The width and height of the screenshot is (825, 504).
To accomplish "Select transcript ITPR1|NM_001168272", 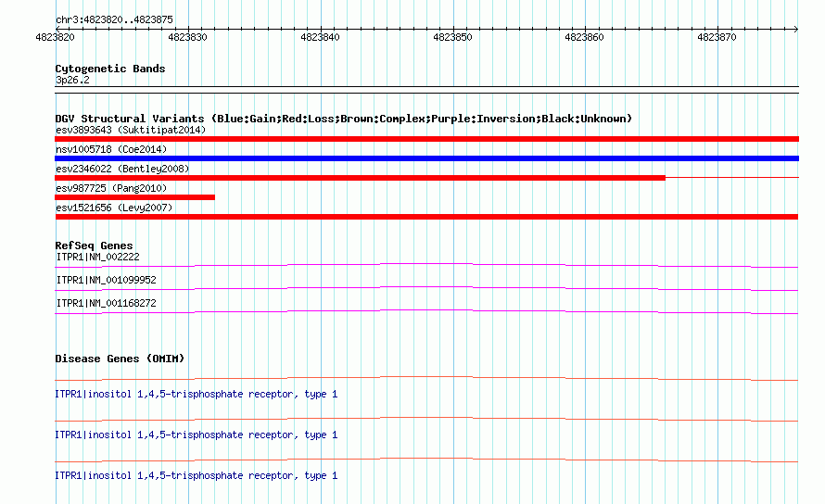I will (x=107, y=304).
